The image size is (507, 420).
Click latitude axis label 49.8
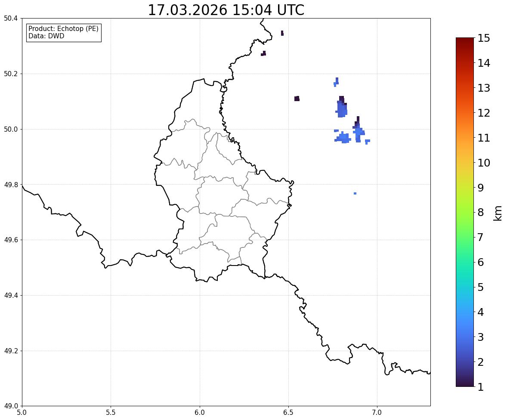10,185
